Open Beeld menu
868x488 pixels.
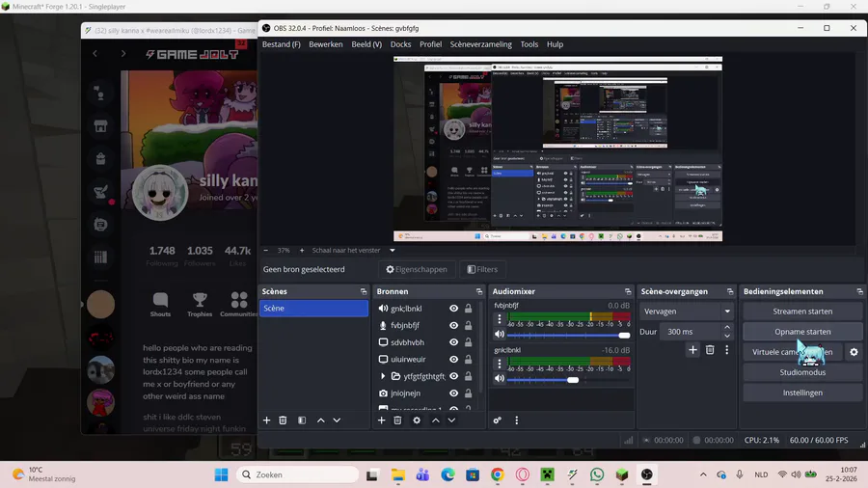pyautogui.click(x=366, y=44)
